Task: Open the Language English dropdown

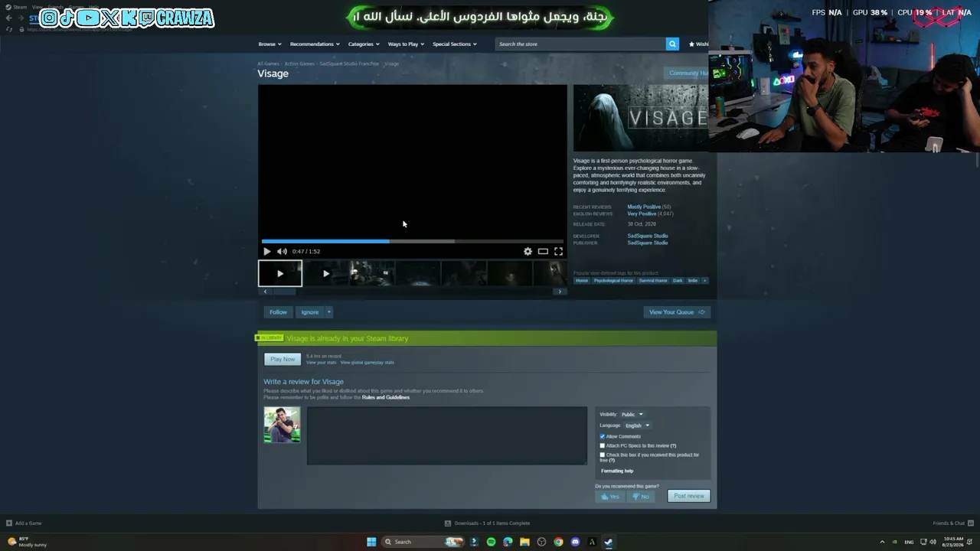Action: point(637,425)
